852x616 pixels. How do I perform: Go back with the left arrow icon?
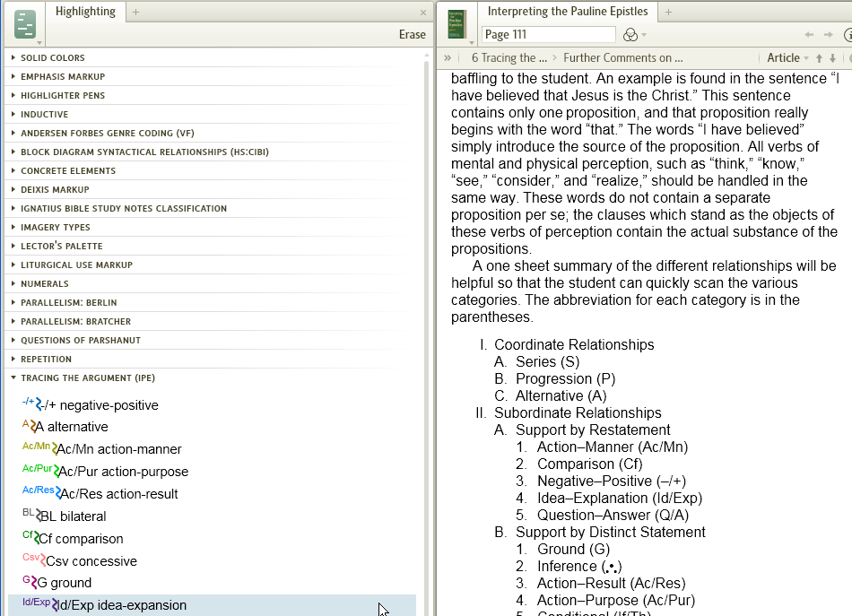click(809, 35)
